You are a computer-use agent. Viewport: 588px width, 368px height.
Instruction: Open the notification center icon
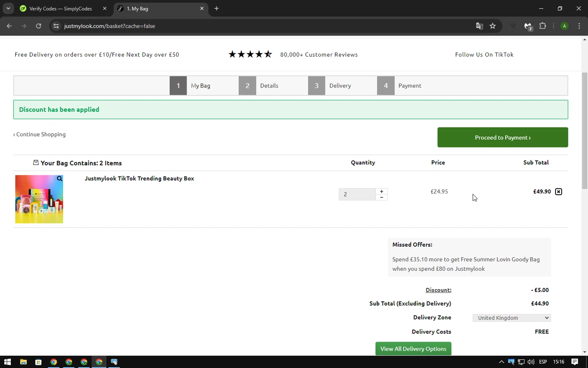click(575, 362)
